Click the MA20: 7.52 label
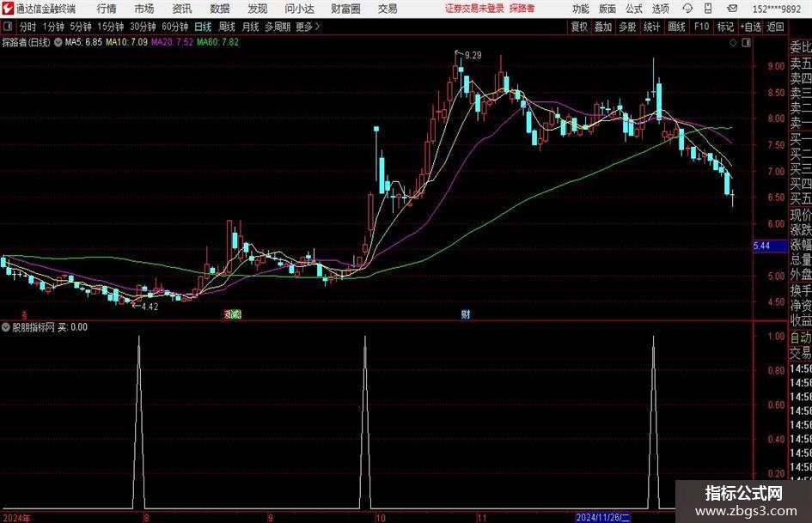The image size is (812, 523). (172, 42)
